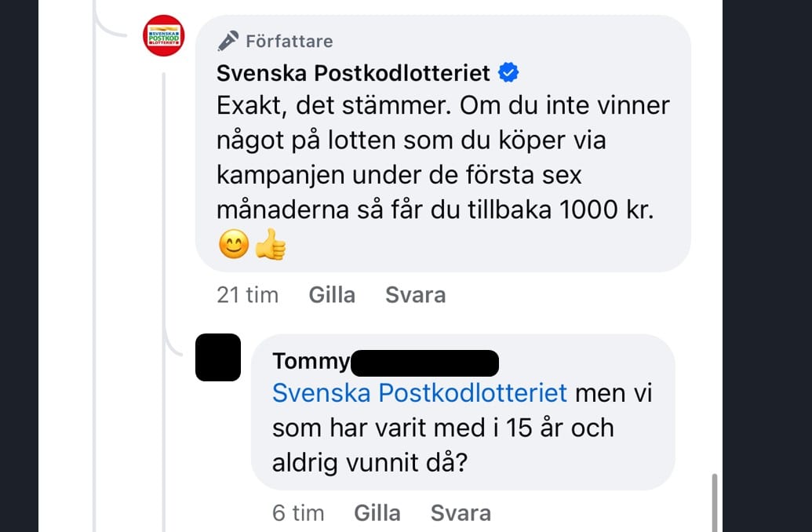Viewport: 812px width, 532px height.
Task: Open Svenska Postkodlotteriet profile picture logo
Action: [x=163, y=36]
